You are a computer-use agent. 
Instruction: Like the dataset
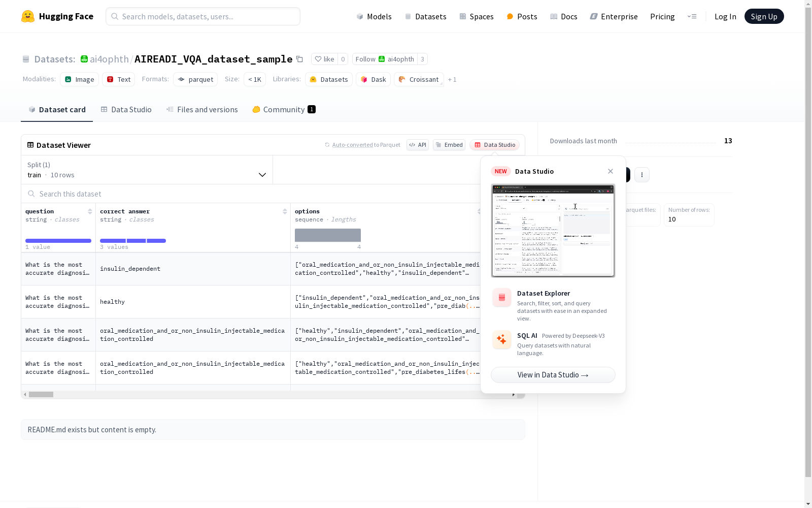point(324,59)
